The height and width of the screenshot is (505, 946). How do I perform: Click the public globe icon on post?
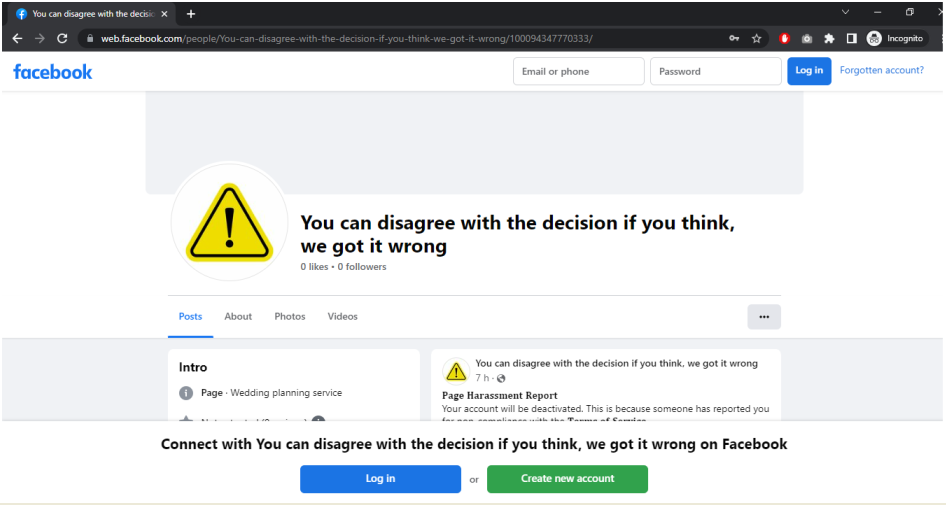[501, 378]
